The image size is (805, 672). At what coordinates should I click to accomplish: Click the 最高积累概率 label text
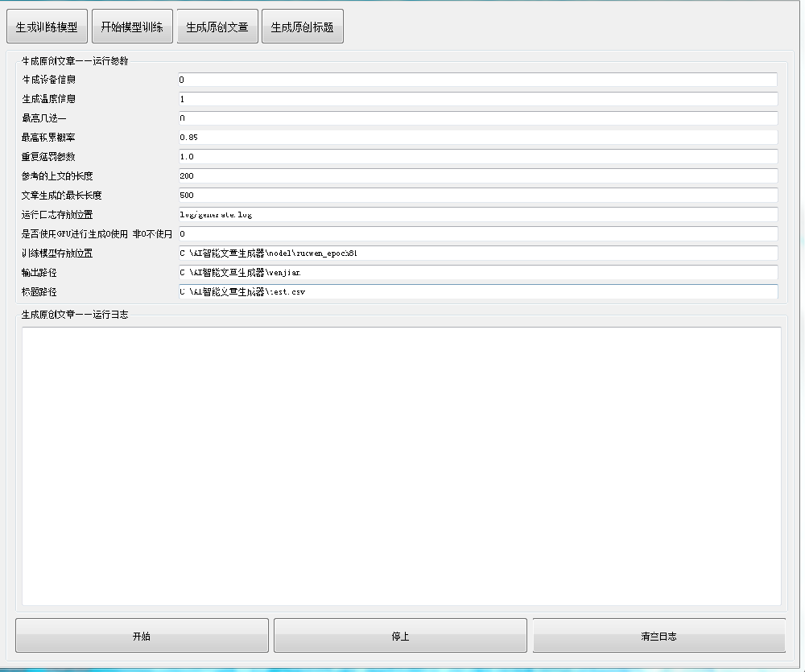point(49,138)
